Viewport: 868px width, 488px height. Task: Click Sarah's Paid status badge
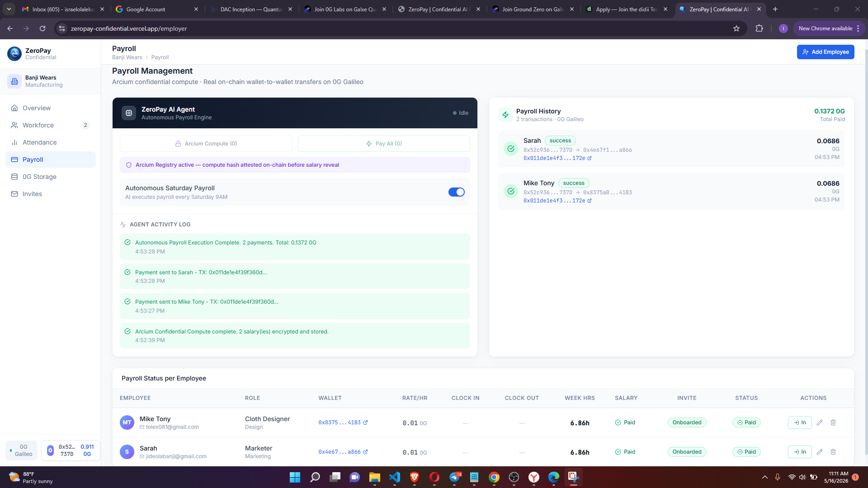(x=746, y=452)
